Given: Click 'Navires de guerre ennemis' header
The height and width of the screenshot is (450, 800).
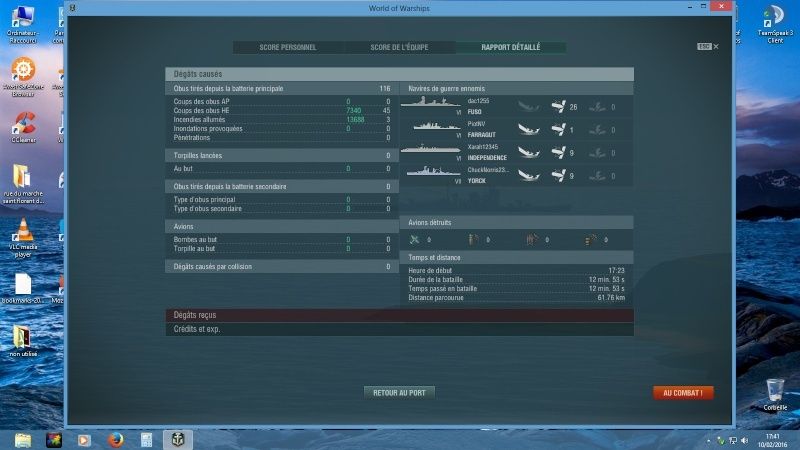Looking at the screenshot, I should click(x=516, y=89).
